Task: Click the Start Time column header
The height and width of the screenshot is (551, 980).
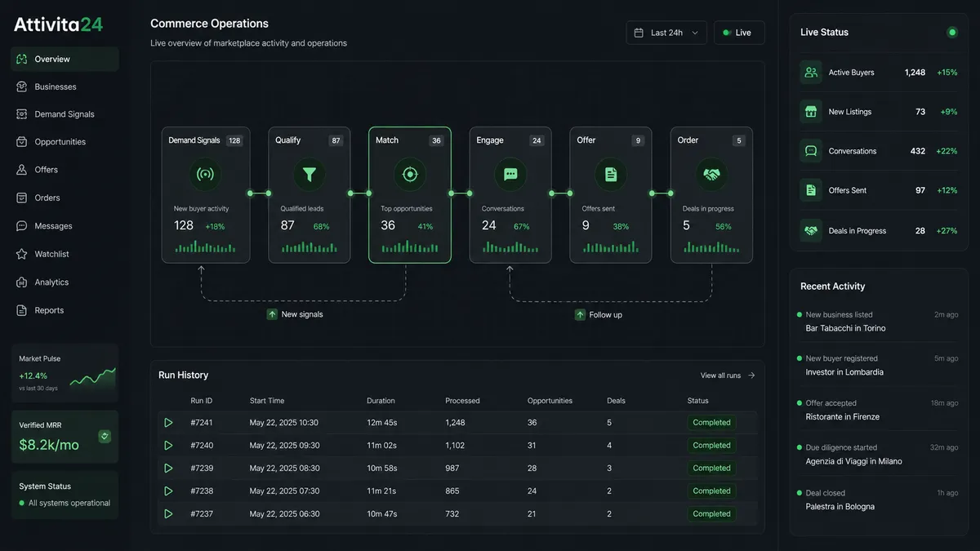Action: coord(267,401)
